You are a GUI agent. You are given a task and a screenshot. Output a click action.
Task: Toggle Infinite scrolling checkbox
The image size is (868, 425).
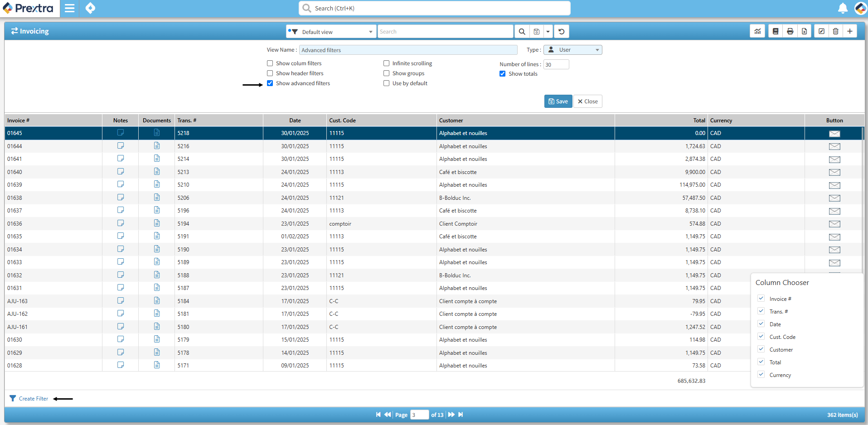tap(387, 63)
